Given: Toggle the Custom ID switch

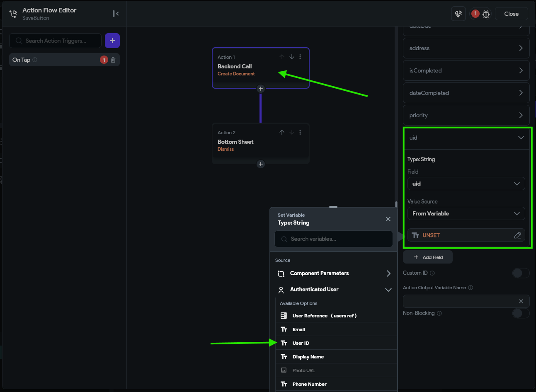Looking at the screenshot, I should tap(521, 273).
